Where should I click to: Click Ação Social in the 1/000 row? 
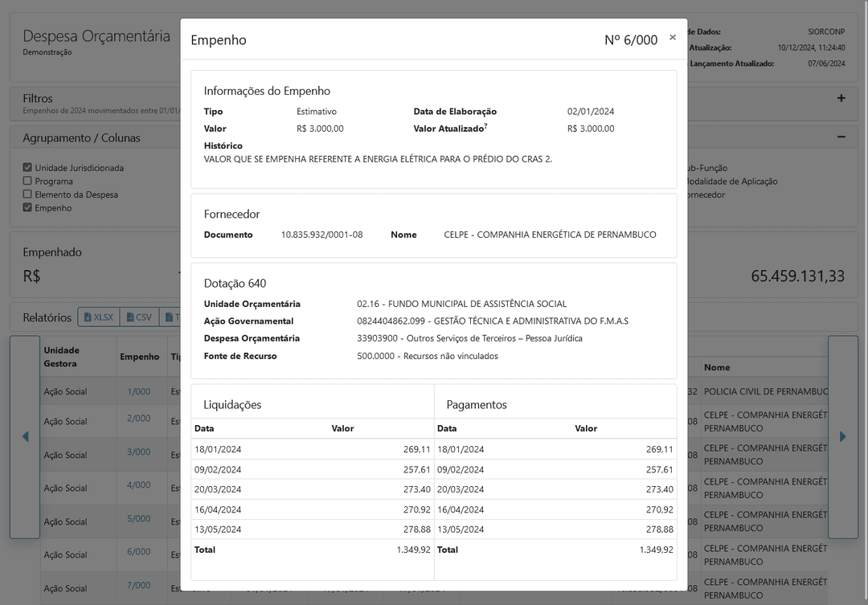pyautogui.click(x=65, y=391)
